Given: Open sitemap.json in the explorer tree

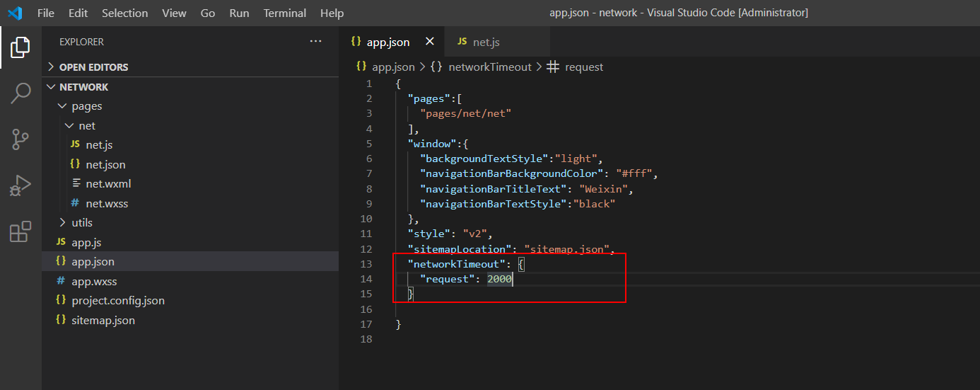Looking at the screenshot, I should pyautogui.click(x=190, y=320).
